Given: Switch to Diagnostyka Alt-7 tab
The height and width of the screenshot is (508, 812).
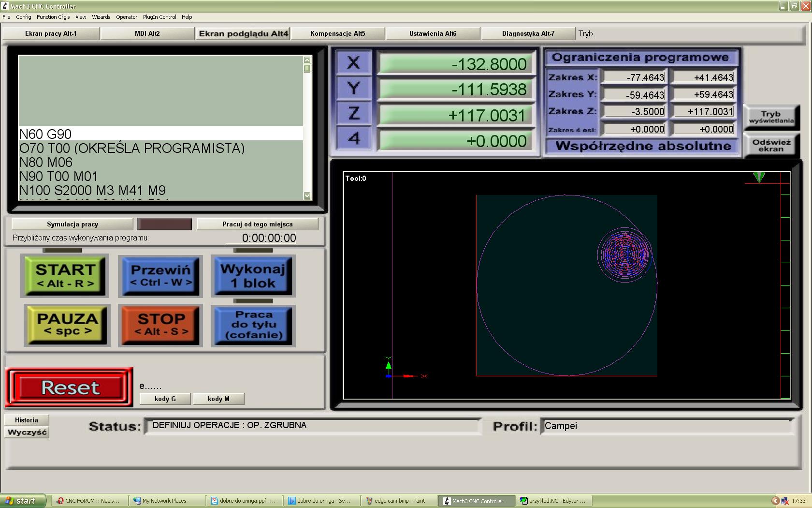Looking at the screenshot, I should click(x=528, y=33).
